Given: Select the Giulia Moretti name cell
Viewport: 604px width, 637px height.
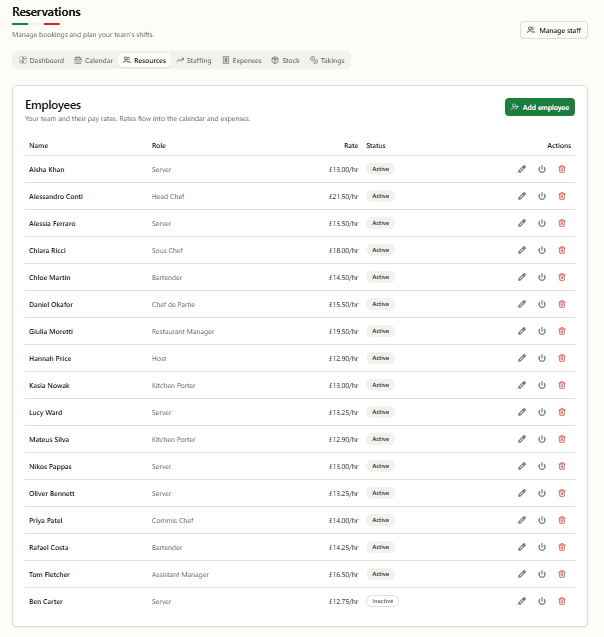Looking at the screenshot, I should tap(51, 332).
